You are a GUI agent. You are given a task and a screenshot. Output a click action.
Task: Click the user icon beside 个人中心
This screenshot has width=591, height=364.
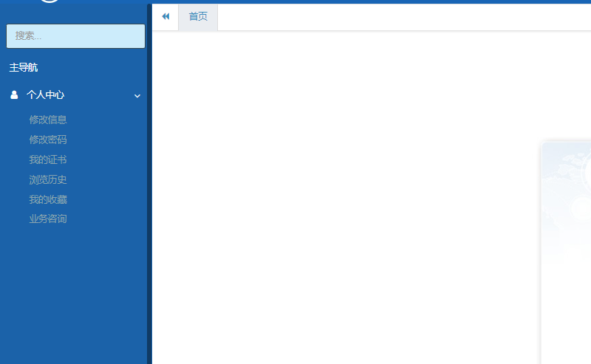coord(14,95)
